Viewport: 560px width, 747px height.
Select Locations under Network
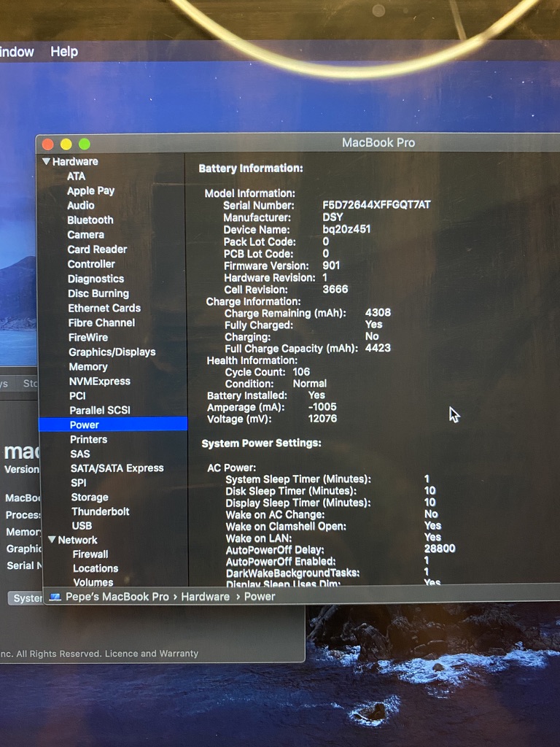pos(96,568)
